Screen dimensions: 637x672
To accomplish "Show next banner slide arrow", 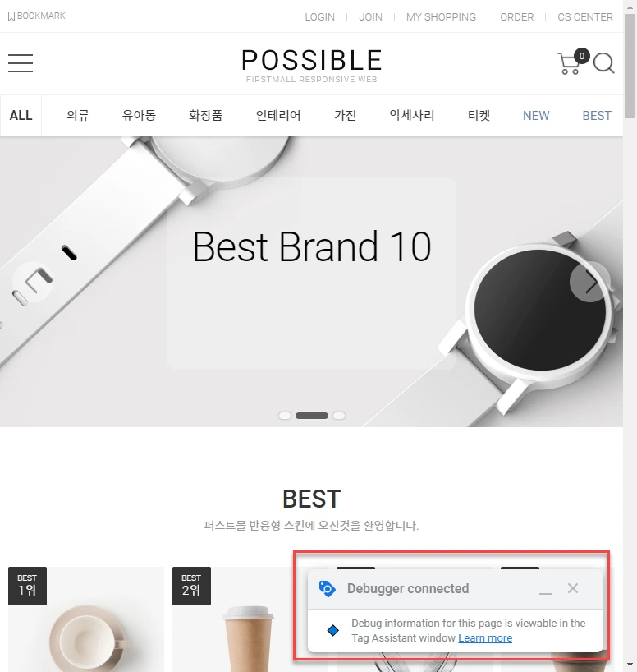I will tap(590, 282).
